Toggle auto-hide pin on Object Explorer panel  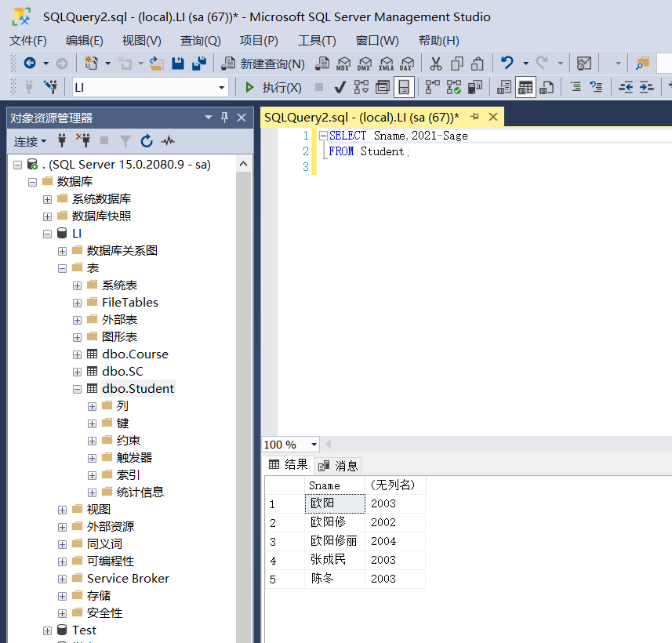(x=224, y=118)
